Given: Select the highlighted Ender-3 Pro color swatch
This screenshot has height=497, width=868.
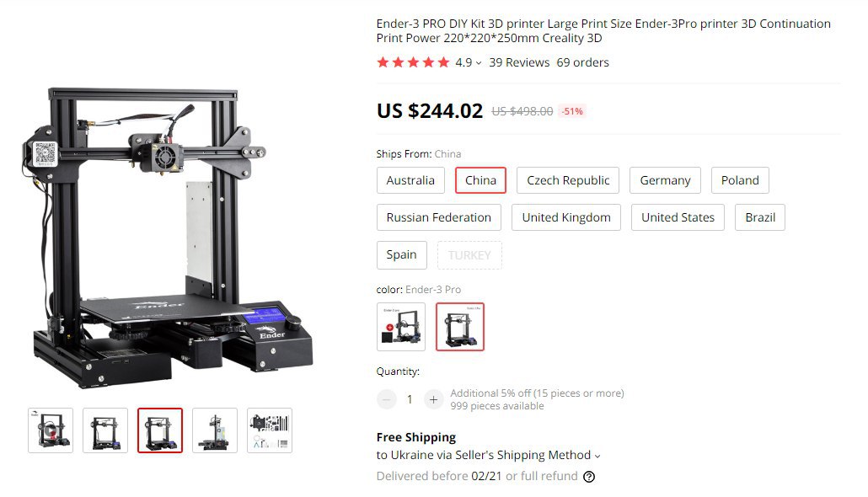Looking at the screenshot, I should 460,327.
